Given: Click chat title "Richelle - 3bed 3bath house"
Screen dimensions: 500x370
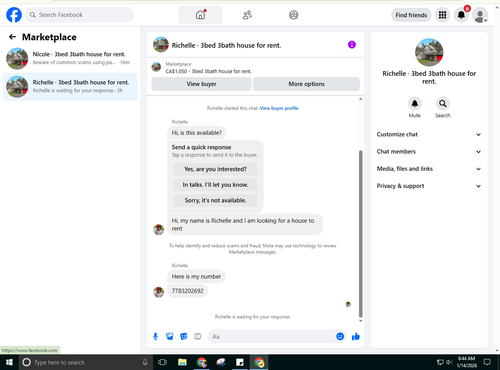Looking at the screenshot, I should [226, 45].
